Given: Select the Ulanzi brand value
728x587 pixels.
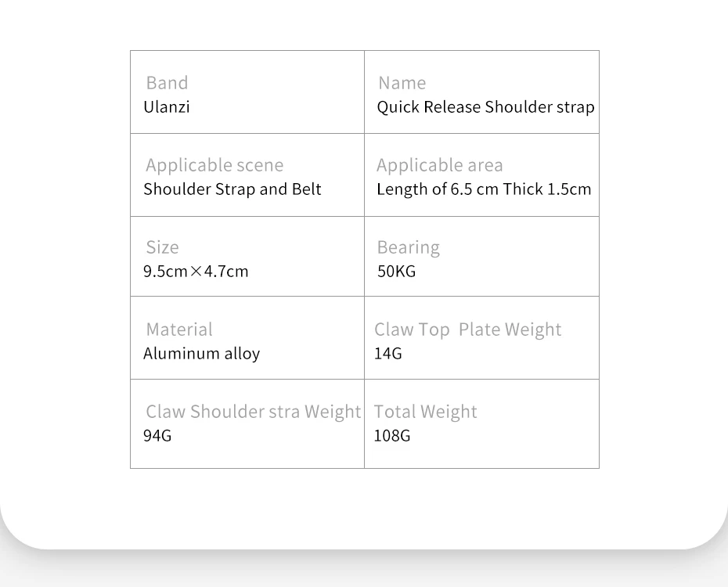Looking at the screenshot, I should [x=167, y=106].
